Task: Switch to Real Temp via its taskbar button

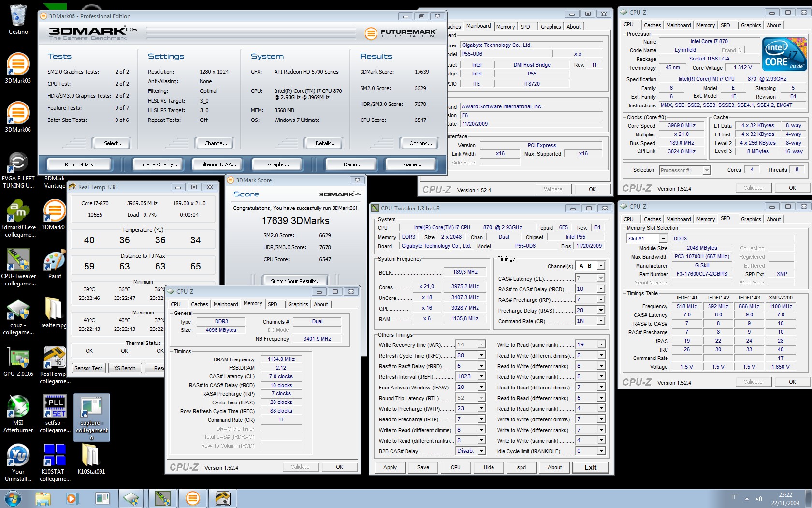Action: point(222,498)
